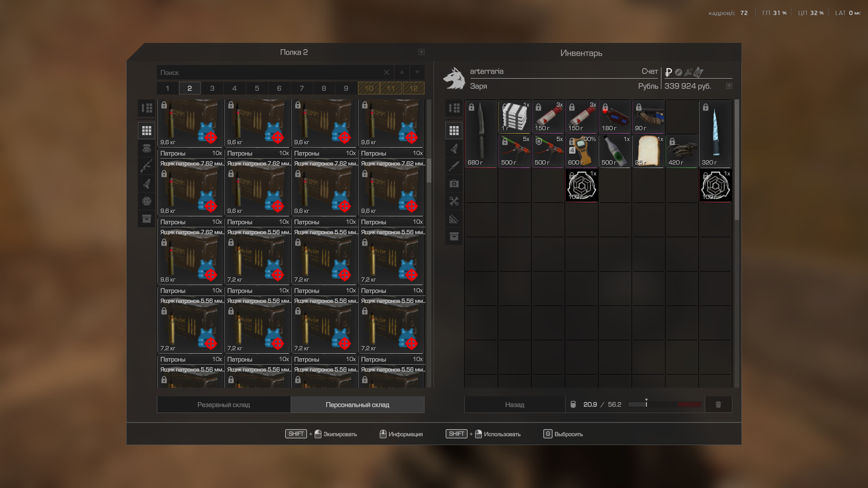Filter inventory by medical supplies
This screenshot has width=868, height=488.
tap(454, 183)
